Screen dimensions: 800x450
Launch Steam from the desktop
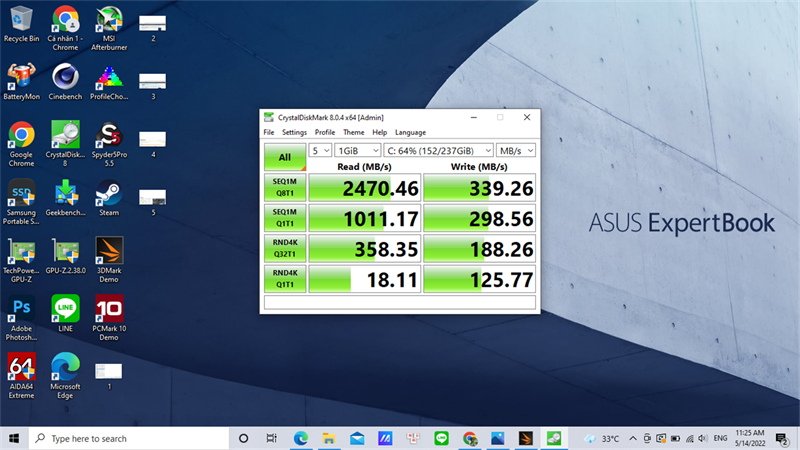coord(109,198)
